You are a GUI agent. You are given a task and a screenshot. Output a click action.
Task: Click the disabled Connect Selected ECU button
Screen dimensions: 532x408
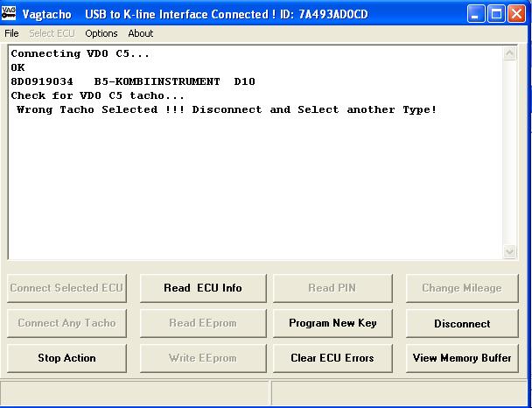66,288
